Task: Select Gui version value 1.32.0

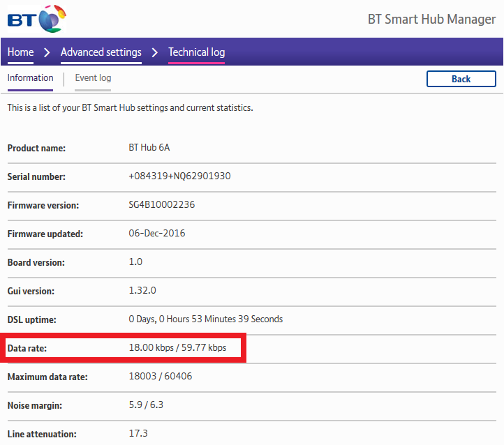Action: pyautogui.click(x=142, y=290)
